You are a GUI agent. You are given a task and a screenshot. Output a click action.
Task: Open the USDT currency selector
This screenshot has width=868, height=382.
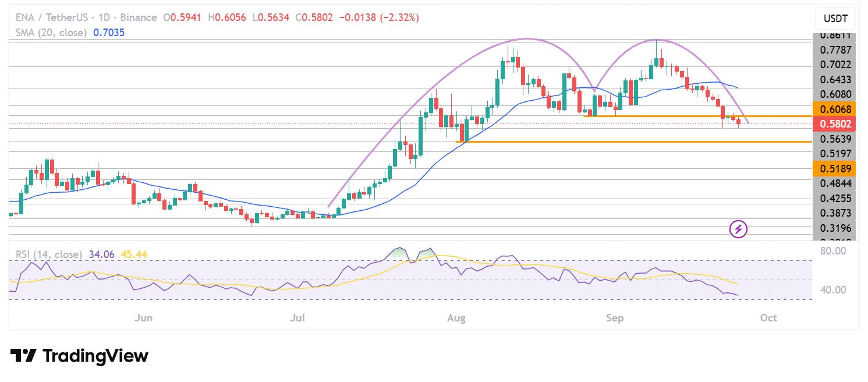[x=835, y=19]
